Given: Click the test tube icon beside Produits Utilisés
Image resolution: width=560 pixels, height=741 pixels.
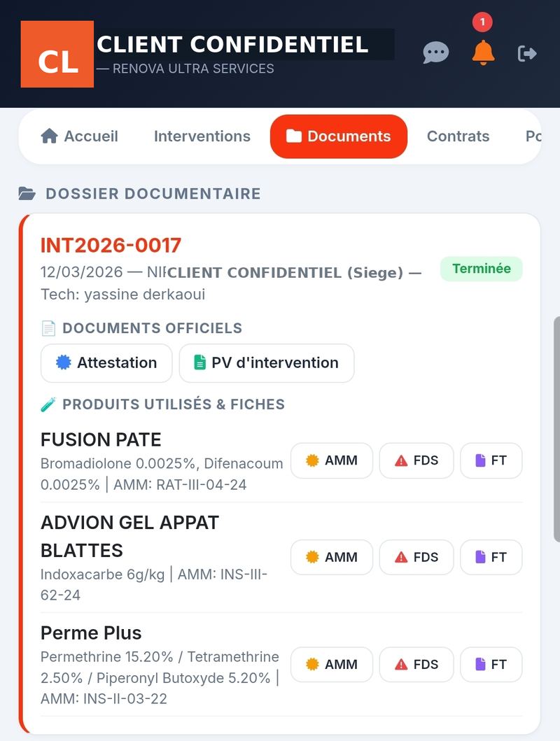Looking at the screenshot, I should [48, 404].
